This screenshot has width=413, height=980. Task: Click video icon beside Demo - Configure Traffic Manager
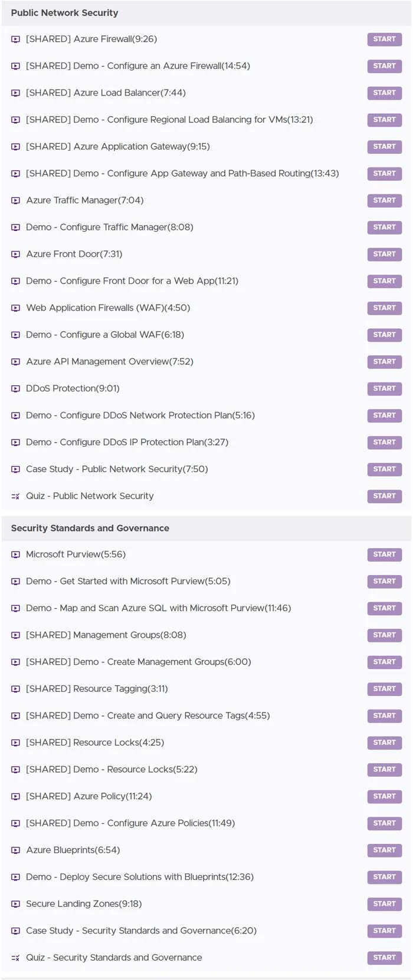[x=16, y=227]
